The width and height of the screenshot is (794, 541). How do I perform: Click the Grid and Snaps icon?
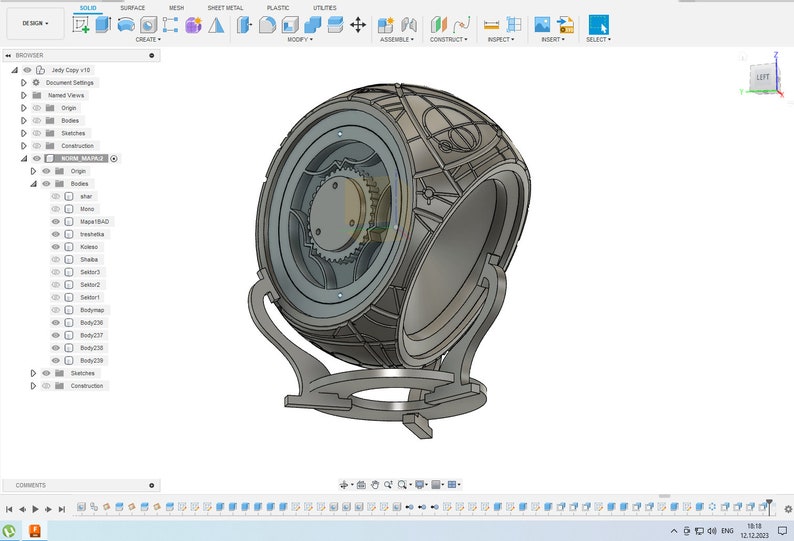point(435,485)
